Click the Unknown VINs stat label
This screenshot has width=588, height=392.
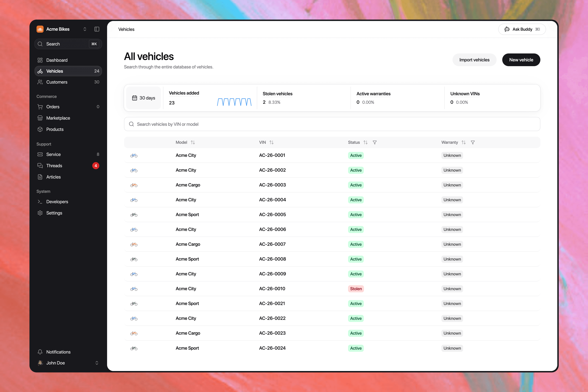[465, 94]
